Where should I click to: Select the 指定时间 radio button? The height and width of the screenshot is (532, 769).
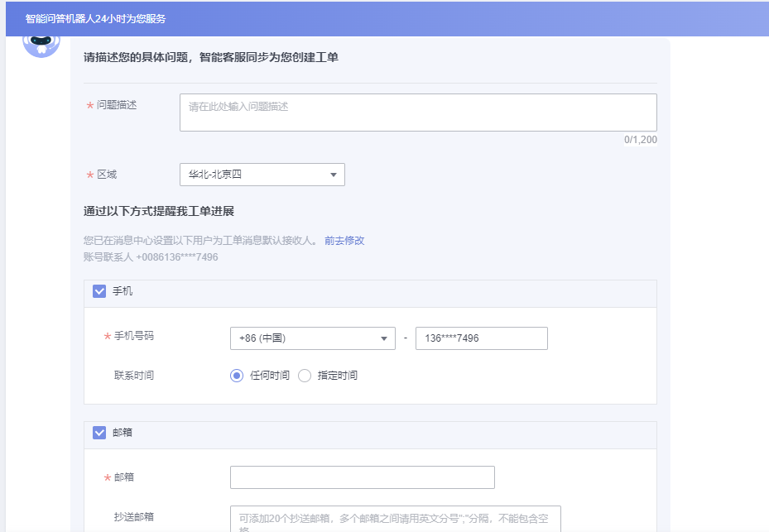click(305, 376)
